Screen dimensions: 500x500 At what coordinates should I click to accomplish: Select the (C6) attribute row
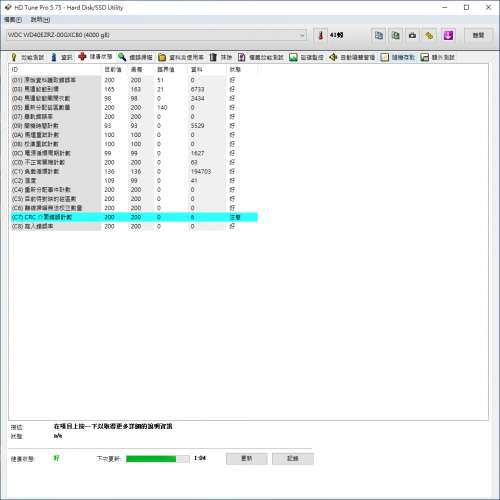coord(134,208)
